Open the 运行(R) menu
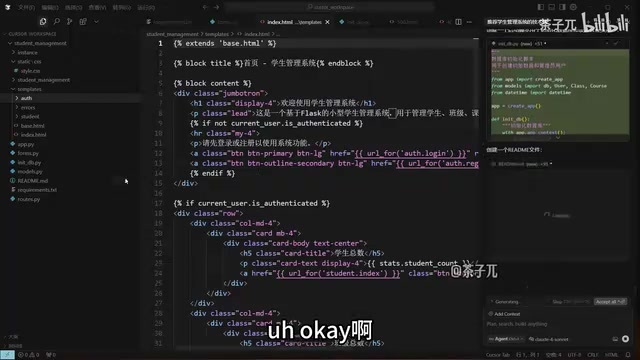Viewport: 640px width, 360px height. 146,7
